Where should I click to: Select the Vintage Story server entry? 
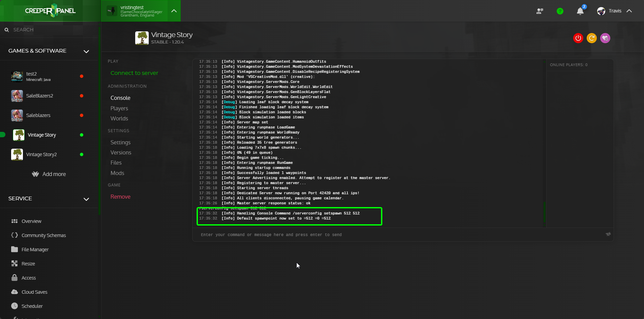point(49,135)
